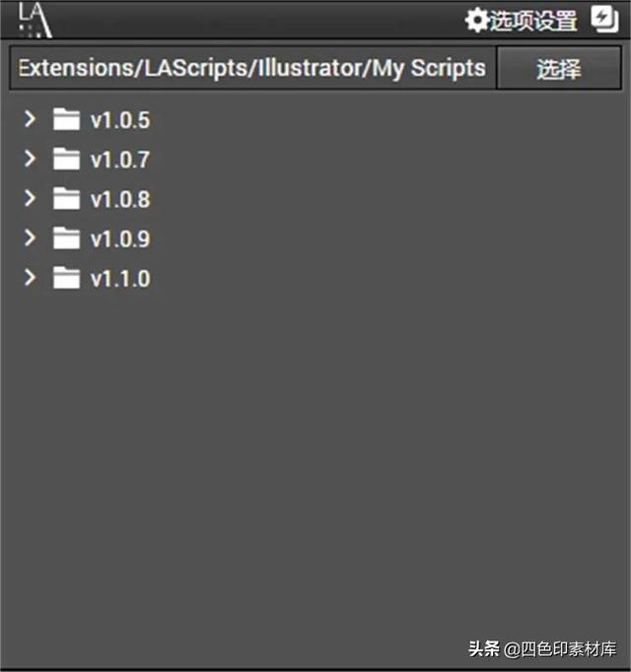
Task: Click the My Scripts path field
Action: (252, 68)
